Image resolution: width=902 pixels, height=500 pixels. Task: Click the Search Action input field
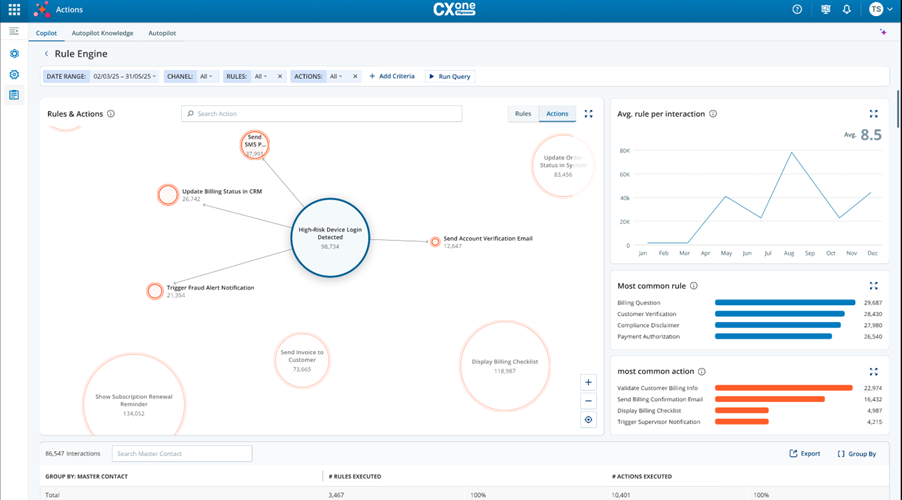tap(322, 114)
